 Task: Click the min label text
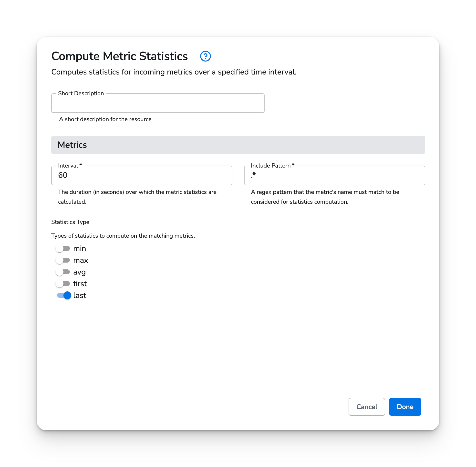tap(79, 248)
